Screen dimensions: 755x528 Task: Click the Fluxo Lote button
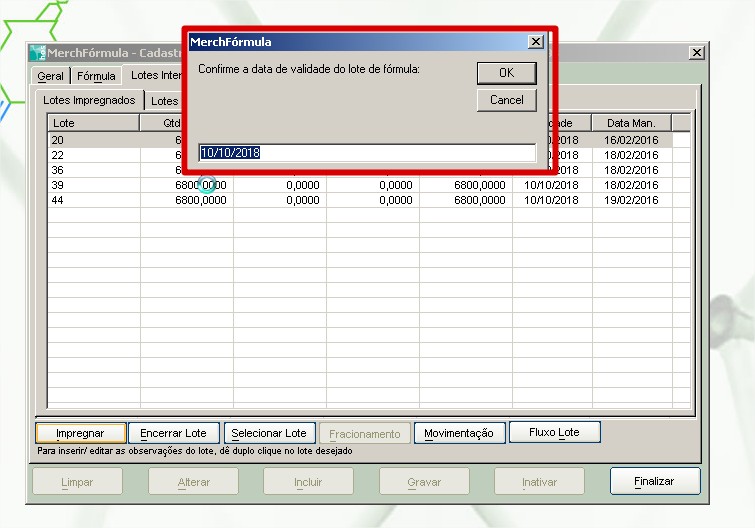point(555,432)
